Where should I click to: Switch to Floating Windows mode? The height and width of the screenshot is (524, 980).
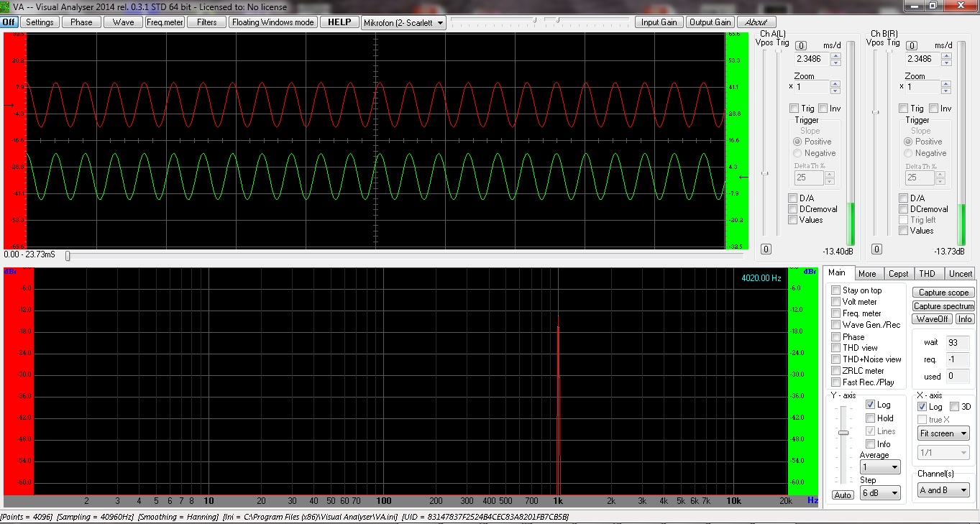(x=273, y=22)
